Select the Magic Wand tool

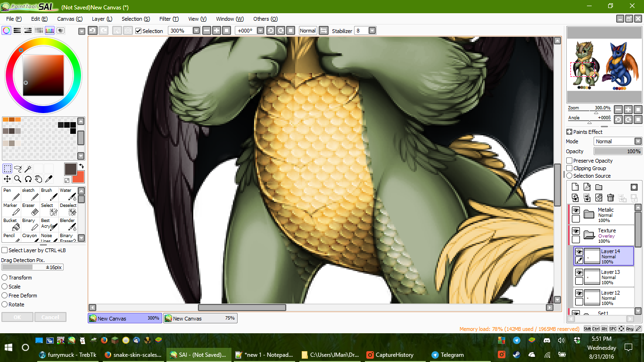[28, 168]
